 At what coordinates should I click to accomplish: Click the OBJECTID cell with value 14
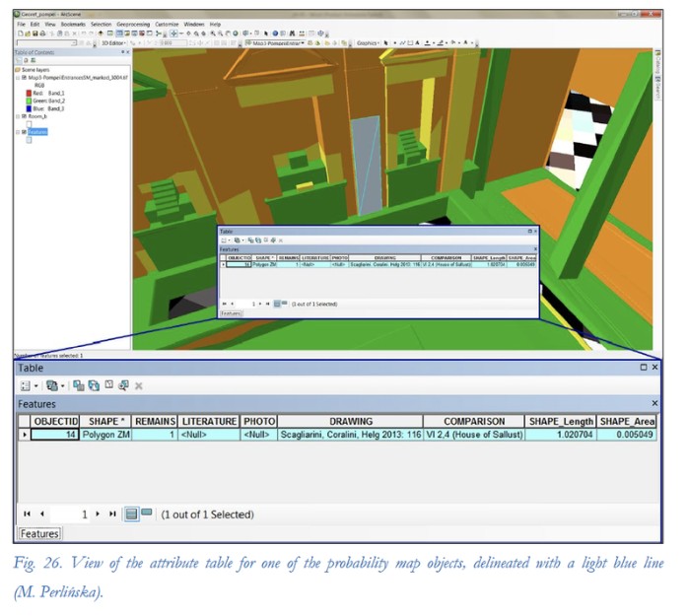click(x=54, y=434)
